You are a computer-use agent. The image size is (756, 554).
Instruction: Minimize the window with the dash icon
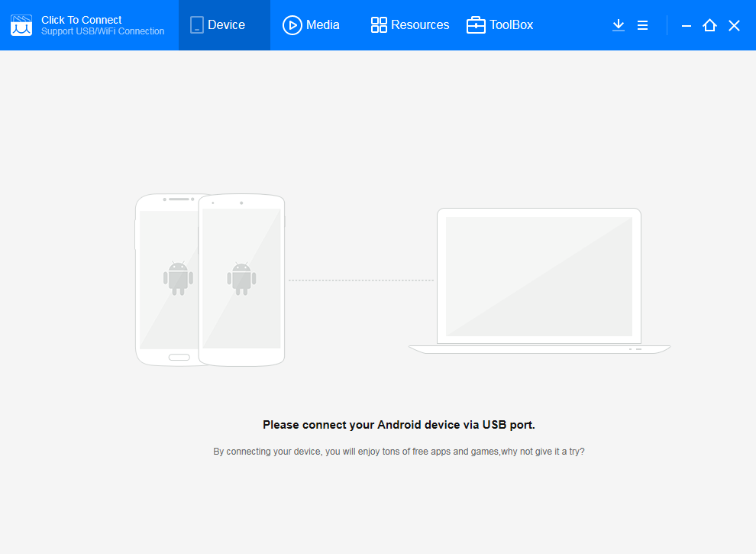pos(687,25)
